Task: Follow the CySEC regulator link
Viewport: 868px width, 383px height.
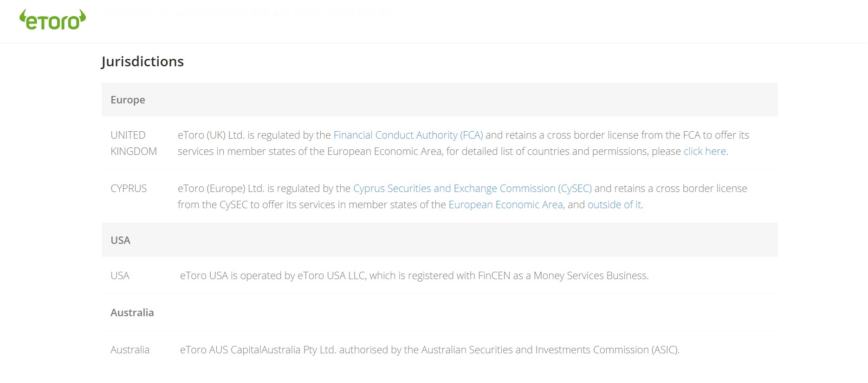Action: coord(473,188)
